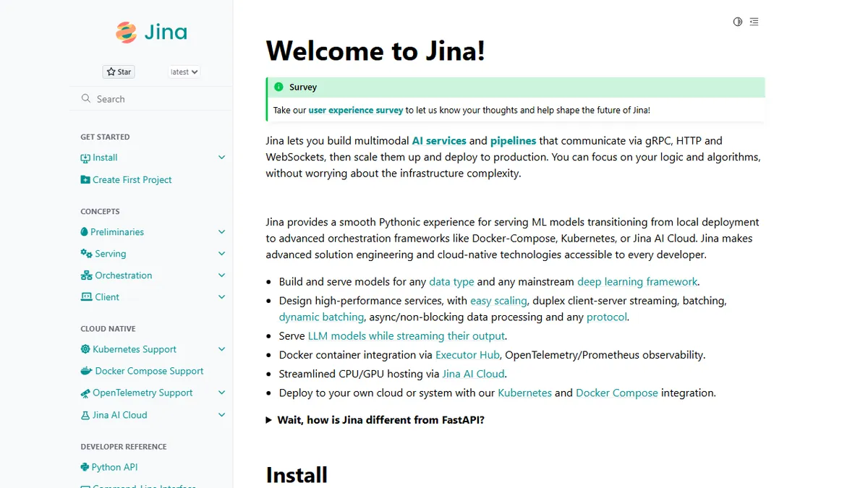Open Python API reference
The image size is (868, 488).
click(114, 467)
